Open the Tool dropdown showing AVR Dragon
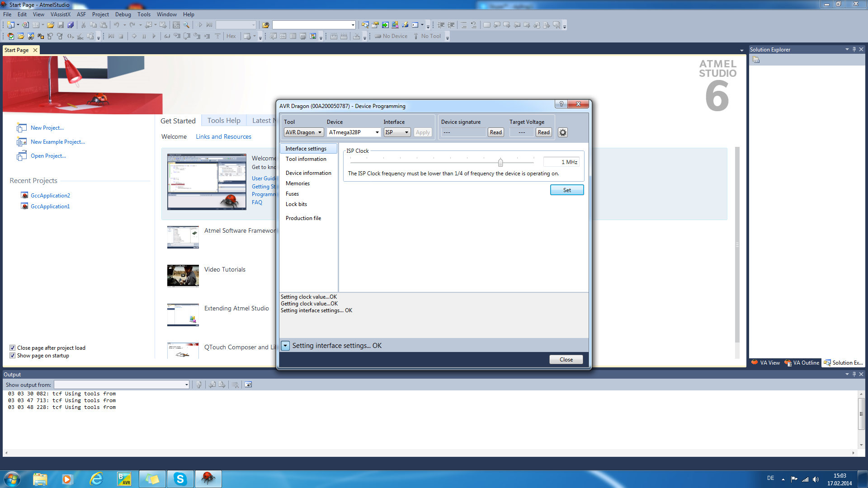The image size is (868, 488). [x=303, y=132]
